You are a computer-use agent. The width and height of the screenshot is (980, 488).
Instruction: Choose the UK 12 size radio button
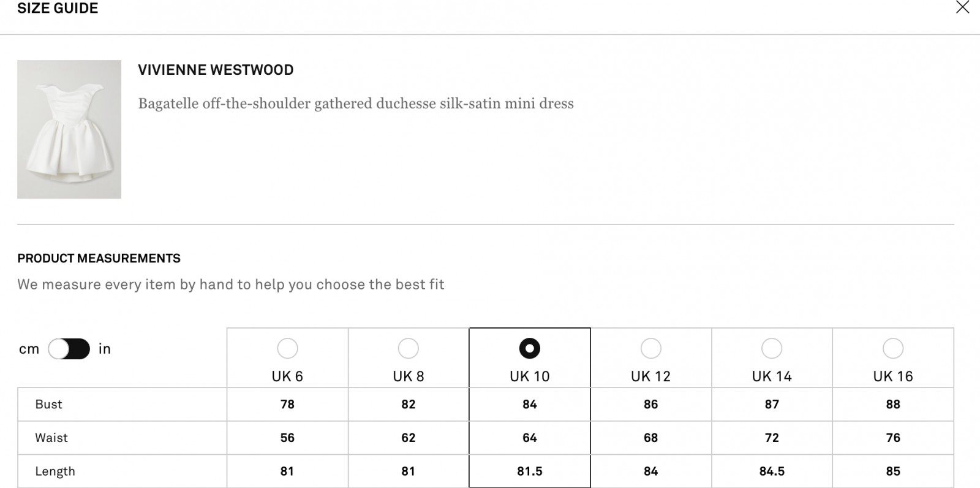(x=650, y=348)
